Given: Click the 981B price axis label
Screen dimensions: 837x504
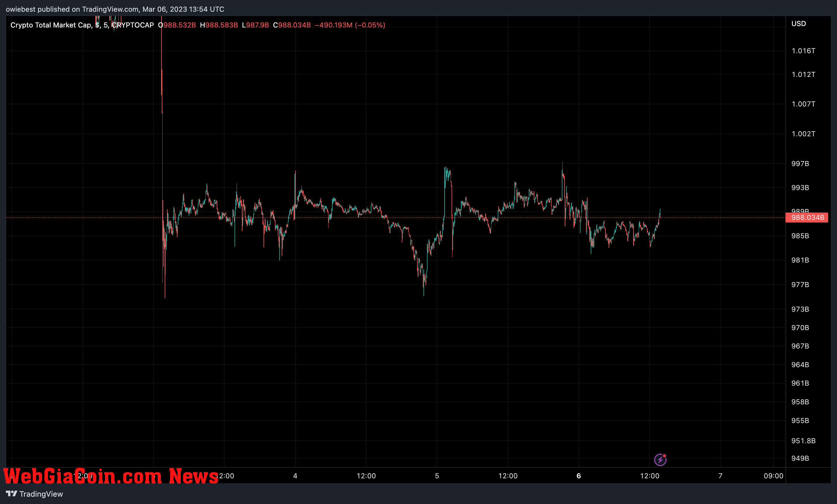Looking at the screenshot, I should 800,260.
